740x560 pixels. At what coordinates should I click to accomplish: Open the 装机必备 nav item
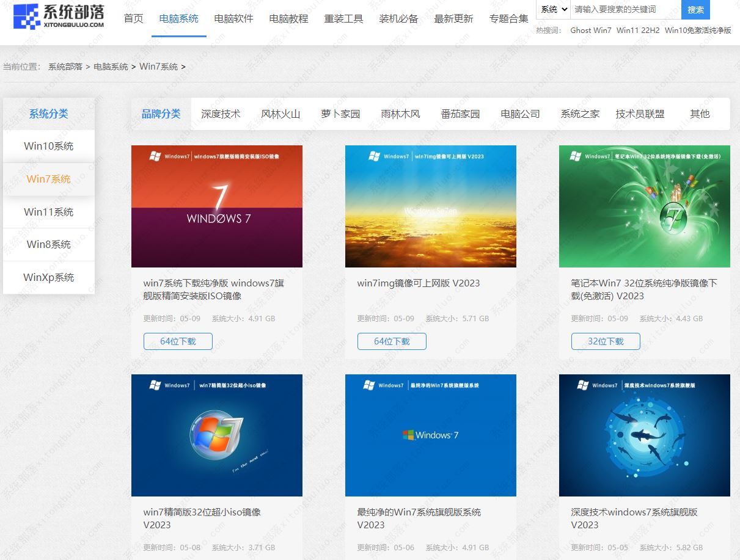click(398, 18)
